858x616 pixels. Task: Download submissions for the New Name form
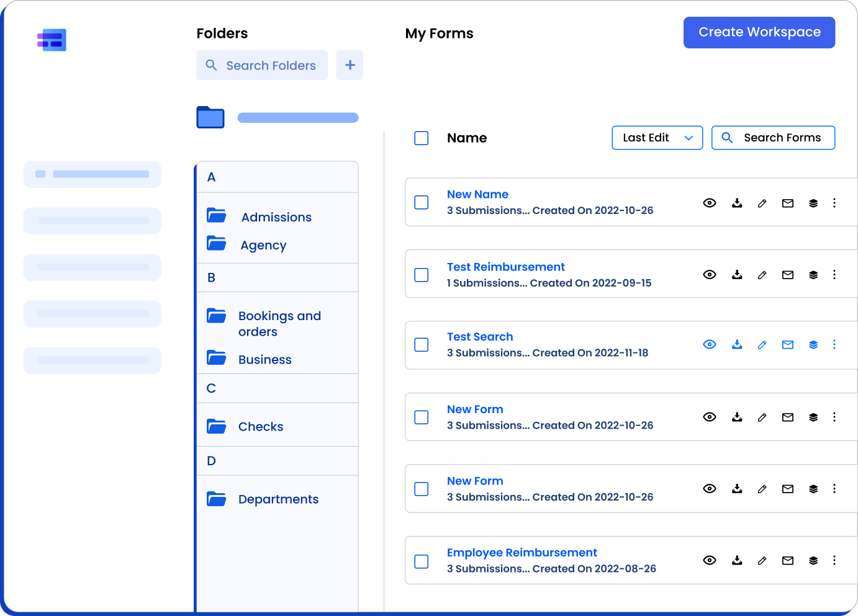click(737, 203)
